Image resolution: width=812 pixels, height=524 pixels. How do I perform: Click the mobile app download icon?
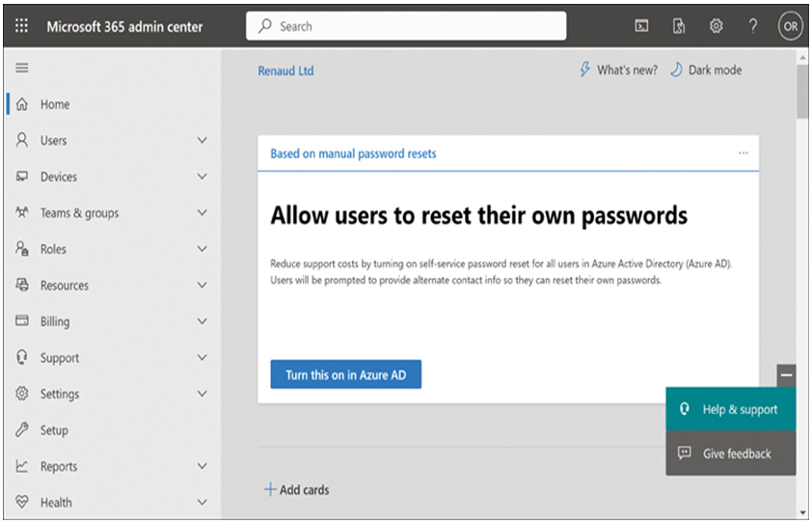(678, 26)
